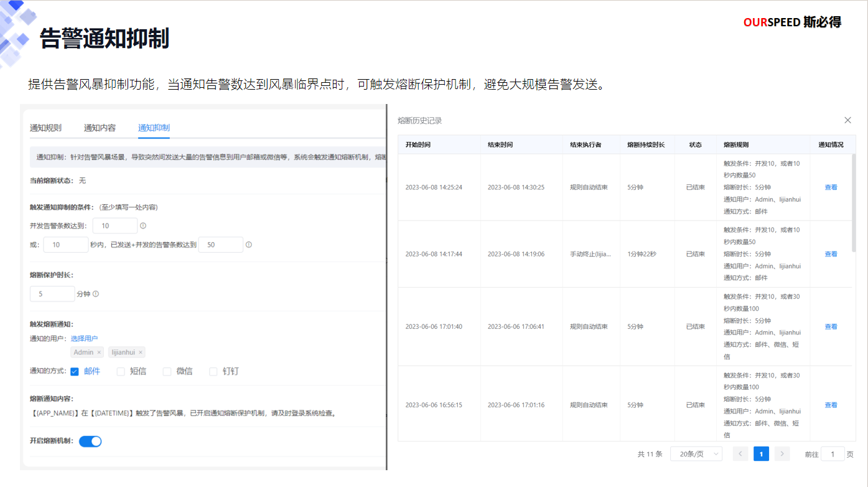Click info icon next to 熔断保护时长 minutes
The image size is (868, 487).
click(96, 294)
